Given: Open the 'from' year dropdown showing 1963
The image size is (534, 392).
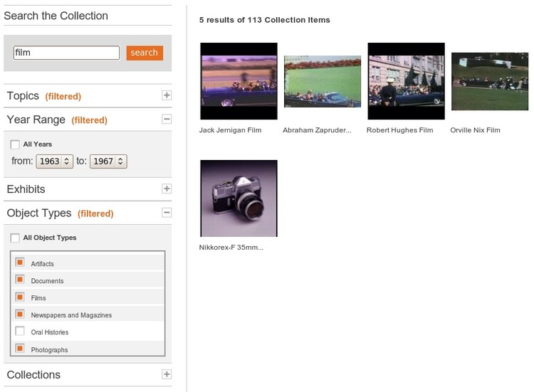Looking at the screenshot, I should coord(56,161).
